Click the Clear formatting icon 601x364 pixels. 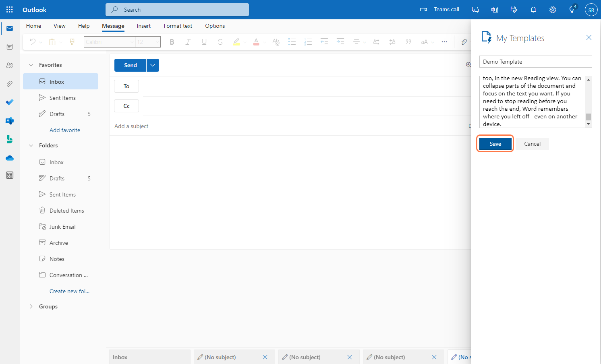pos(276,42)
